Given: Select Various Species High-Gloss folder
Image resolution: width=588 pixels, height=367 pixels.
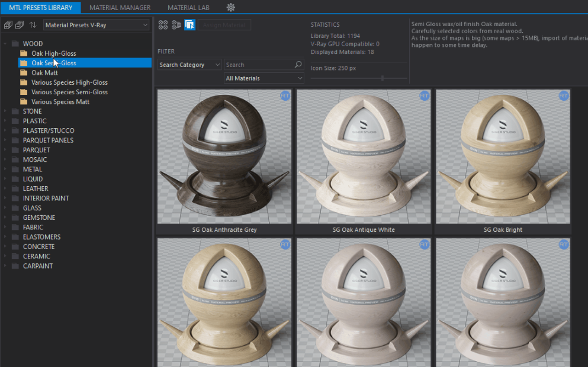Looking at the screenshot, I should (85, 82).
